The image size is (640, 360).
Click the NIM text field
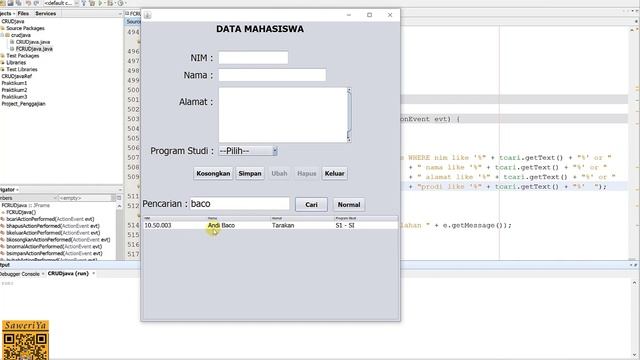pyautogui.click(x=253, y=58)
